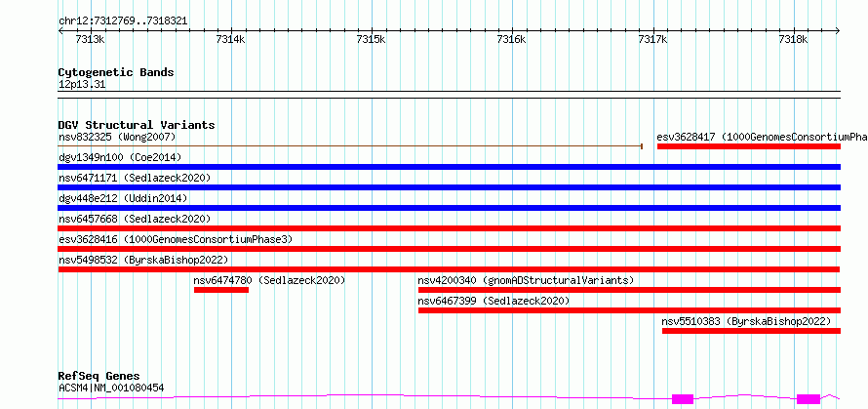868x409 pixels.
Task: Click the 7315k ruler tick label
Action: click(371, 39)
